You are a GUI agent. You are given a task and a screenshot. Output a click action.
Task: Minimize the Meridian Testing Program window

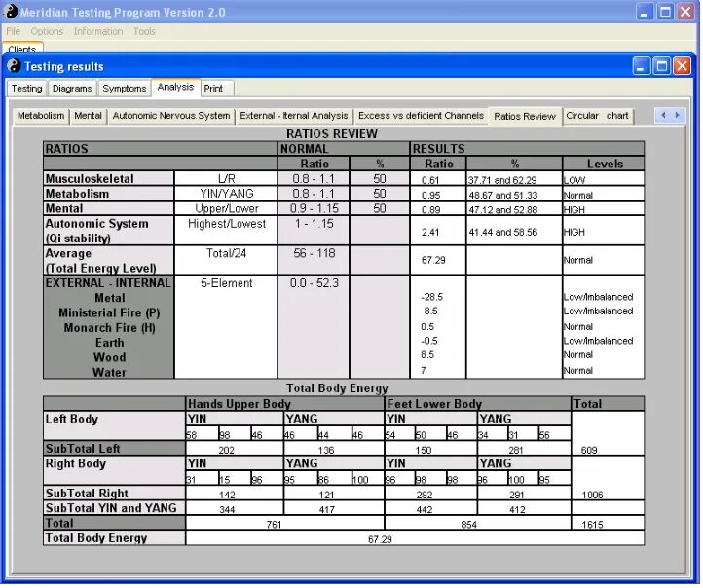tap(645, 12)
